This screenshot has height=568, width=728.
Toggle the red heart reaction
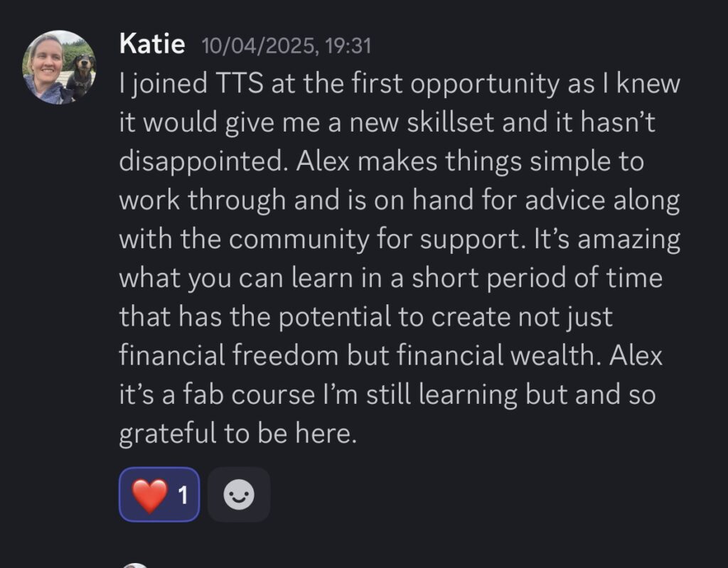(159, 494)
